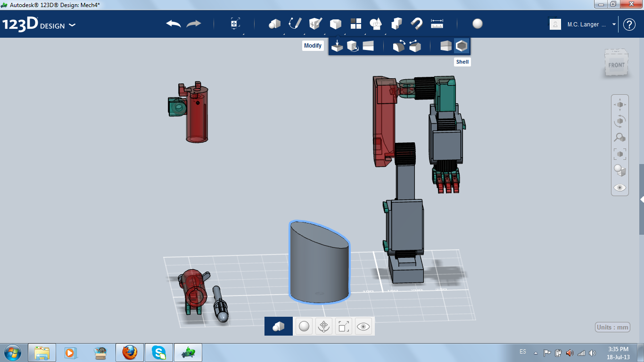Click the user account avatar
The height and width of the screenshot is (362, 644).
pyautogui.click(x=555, y=24)
